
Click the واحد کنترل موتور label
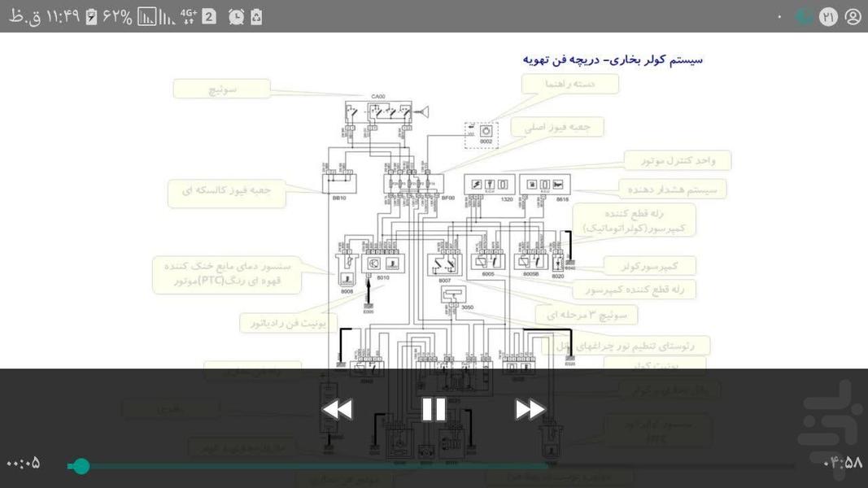pyautogui.click(x=678, y=160)
